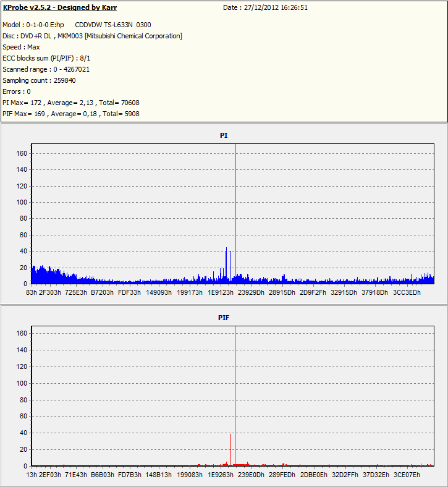The width and height of the screenshot is (448, 487).
Task: Select the FD7B3h axis label
Action: 130,475
